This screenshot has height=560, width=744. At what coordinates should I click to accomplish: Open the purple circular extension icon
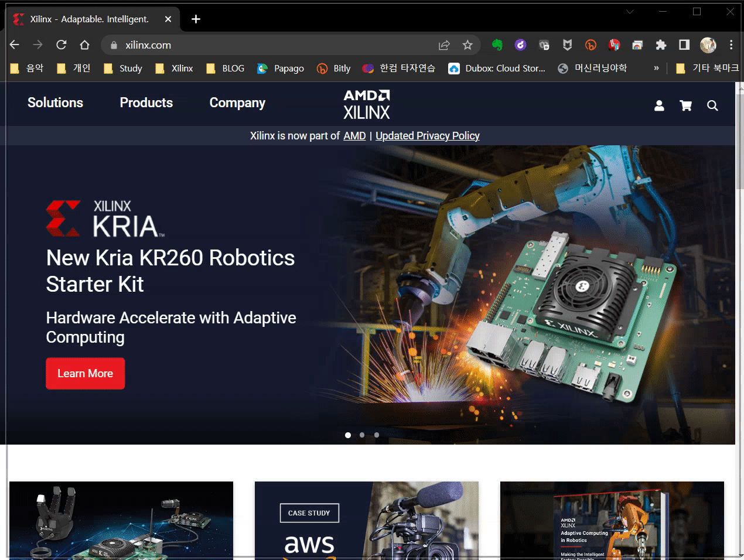(x=520, y=45)
